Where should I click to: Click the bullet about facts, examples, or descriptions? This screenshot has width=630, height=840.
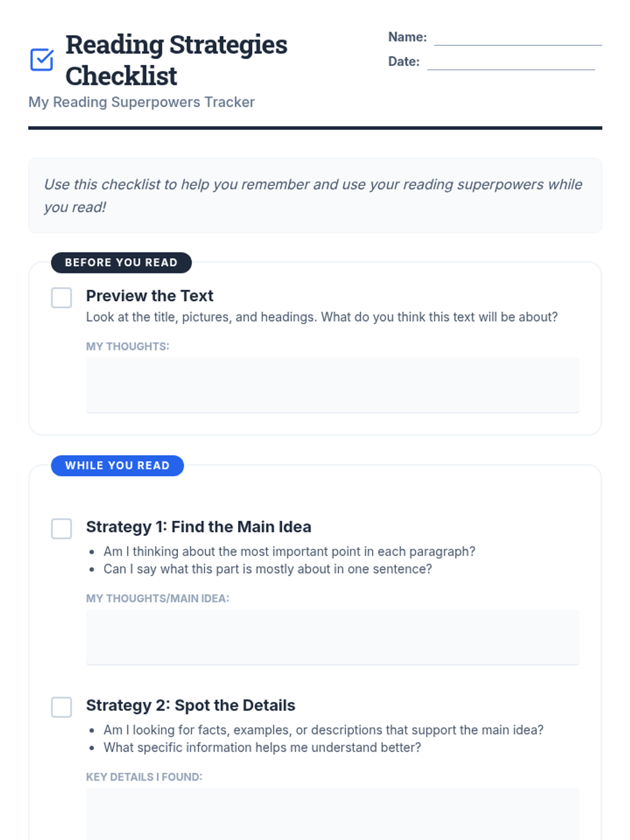[323, 730]
